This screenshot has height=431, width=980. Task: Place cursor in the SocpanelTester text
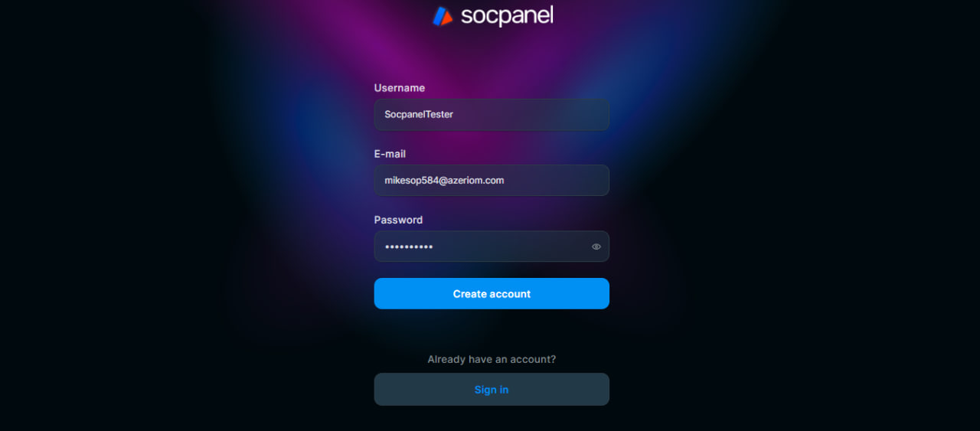click(419, 115)
